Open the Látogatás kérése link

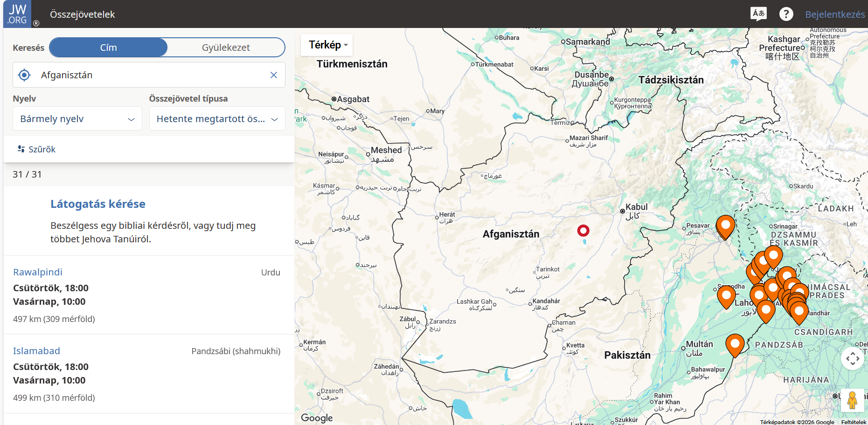(x=98, y=204)
